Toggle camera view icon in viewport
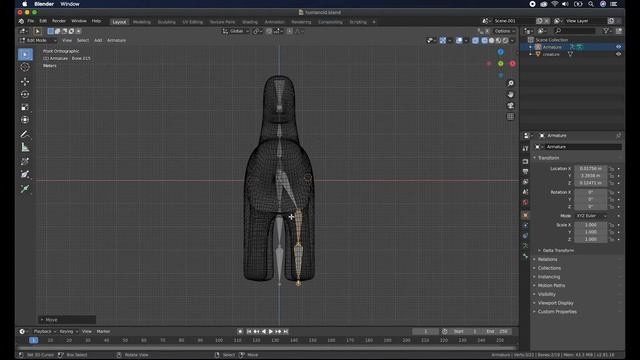The image size is (640, 360). point(510,105)
